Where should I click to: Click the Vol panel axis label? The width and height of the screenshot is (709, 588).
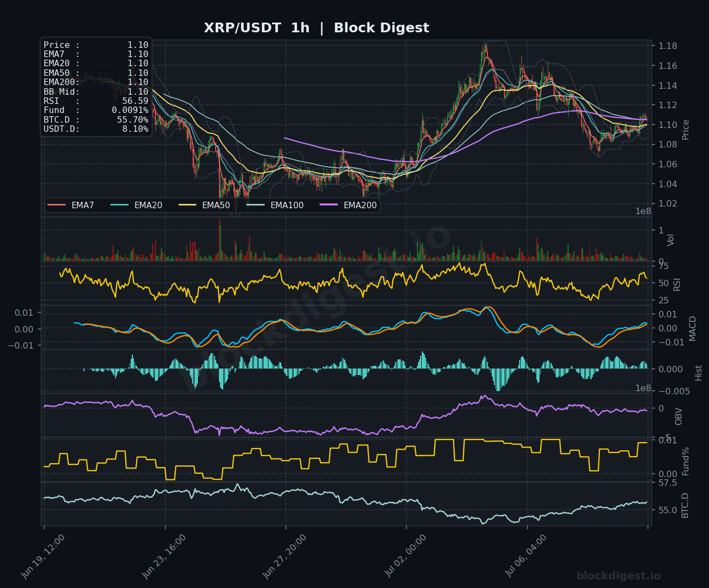pyautogui.click(x=670, y=240)
